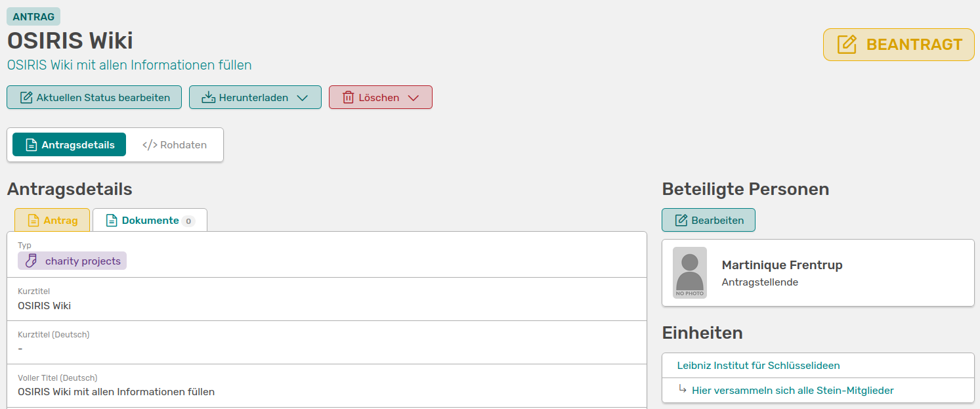980x409 pixels.
Task: Click the edit icon on Bearbeiten button
Action: click(681, 221)
